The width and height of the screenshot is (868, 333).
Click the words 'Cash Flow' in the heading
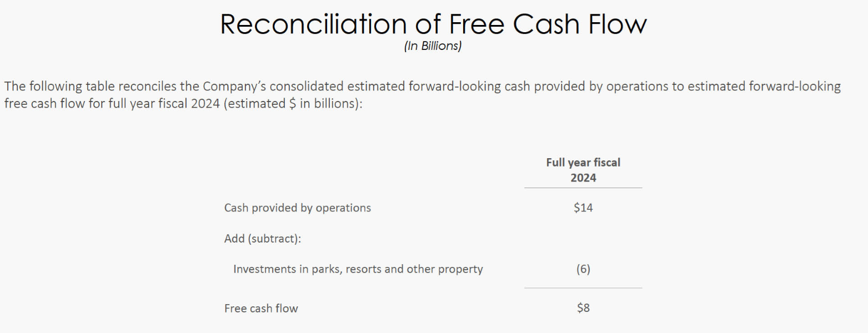(x=580, y=24)
